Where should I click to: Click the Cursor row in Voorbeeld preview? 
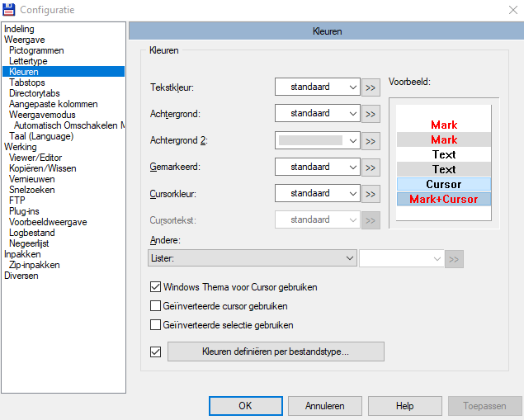444,184
